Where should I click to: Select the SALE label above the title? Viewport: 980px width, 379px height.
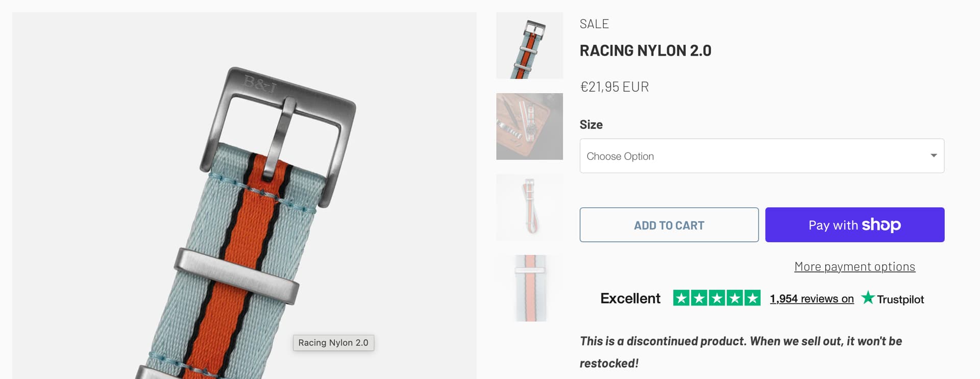point(594,24)
